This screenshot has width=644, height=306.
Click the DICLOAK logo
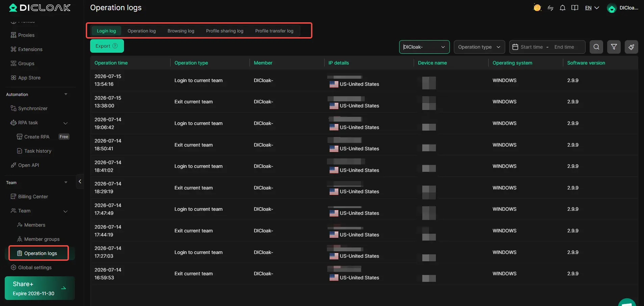(40, 7)
